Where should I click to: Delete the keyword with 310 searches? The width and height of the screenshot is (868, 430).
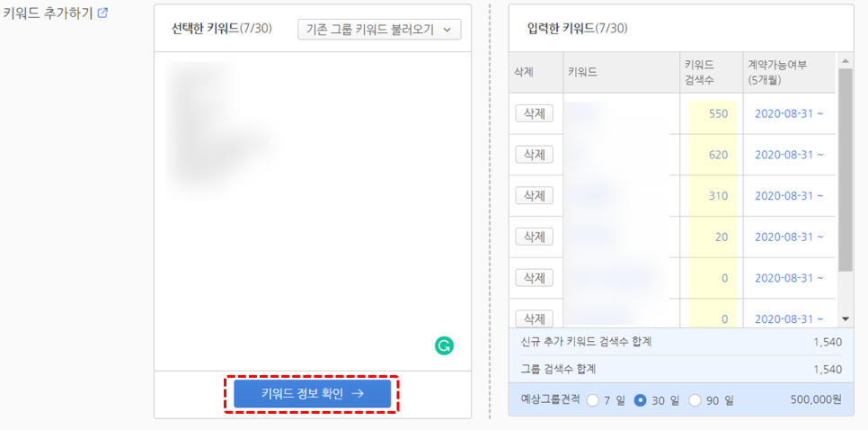click(x=535, y=195)
